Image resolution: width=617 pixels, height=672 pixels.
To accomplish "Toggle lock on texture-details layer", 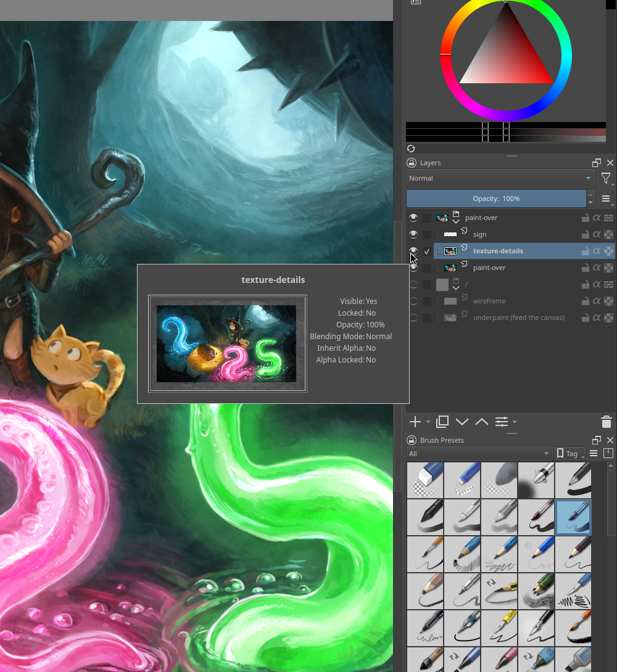I will tap(585, 251).
